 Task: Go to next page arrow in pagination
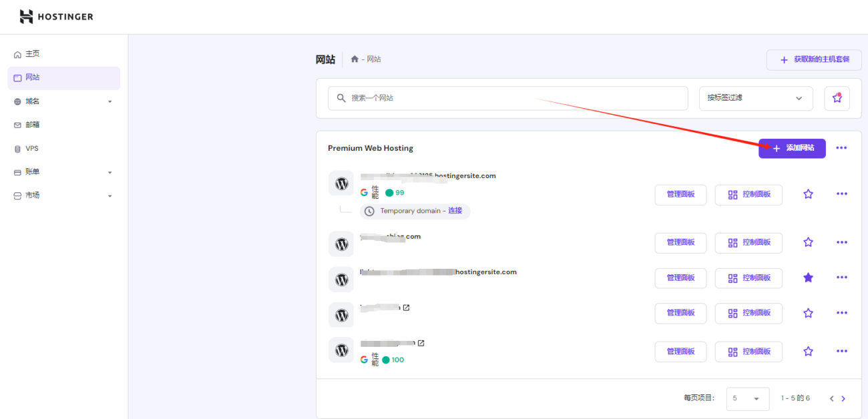843,398
